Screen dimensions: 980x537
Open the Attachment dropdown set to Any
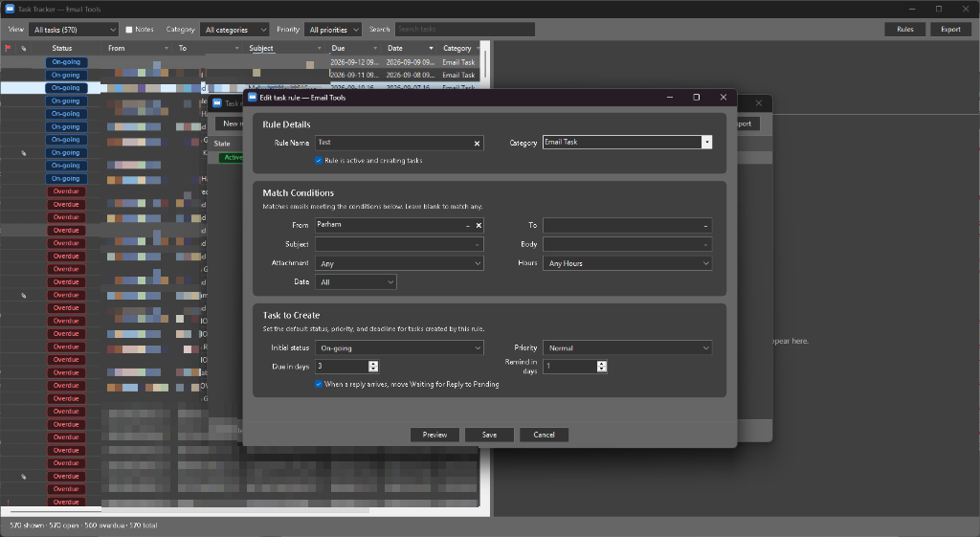[x=399, y=263]
